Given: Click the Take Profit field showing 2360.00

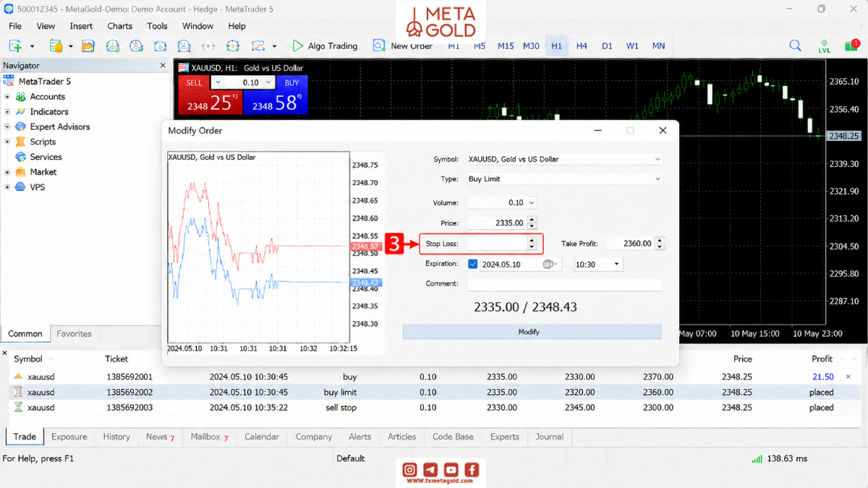Looking at the screenshot, I should 629,244.
